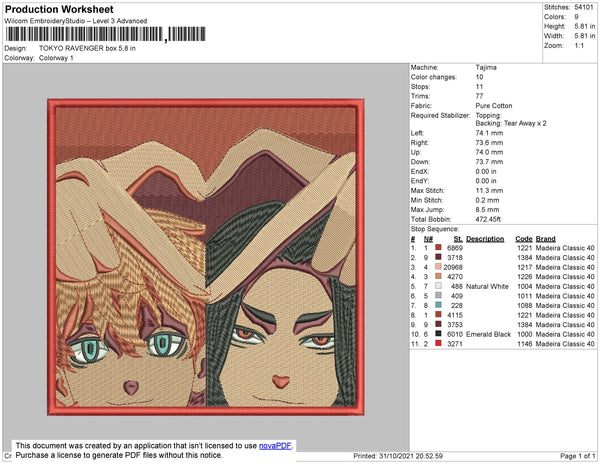600x464 pixels.
Task: Click the Total Bobbin value '472.45ft'
Action: [488, 219]
